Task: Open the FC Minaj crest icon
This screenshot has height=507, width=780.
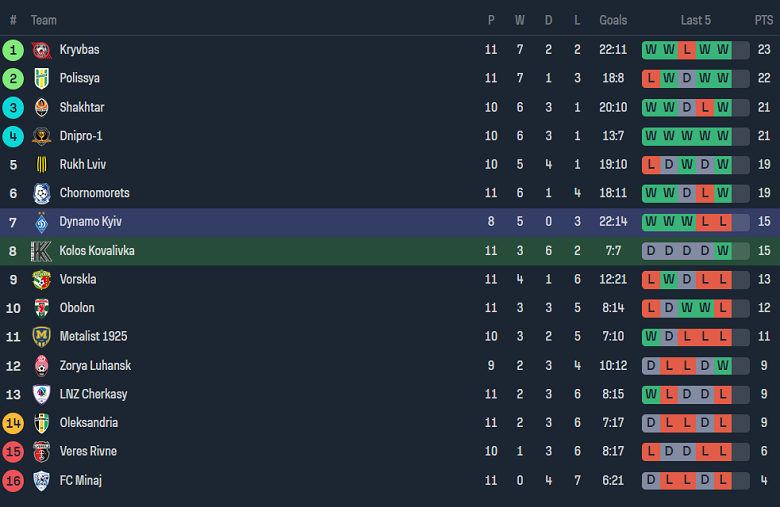Action: (x=41, y=480)
